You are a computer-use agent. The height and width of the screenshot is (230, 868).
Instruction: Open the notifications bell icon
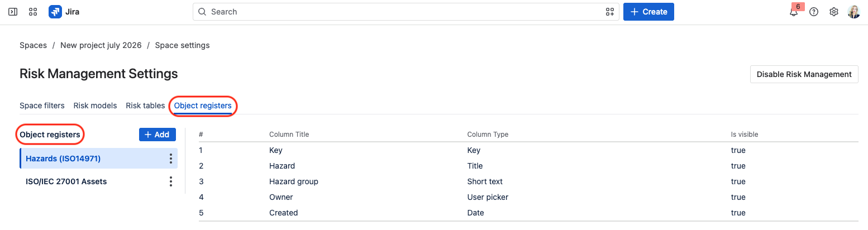(794, 12)
